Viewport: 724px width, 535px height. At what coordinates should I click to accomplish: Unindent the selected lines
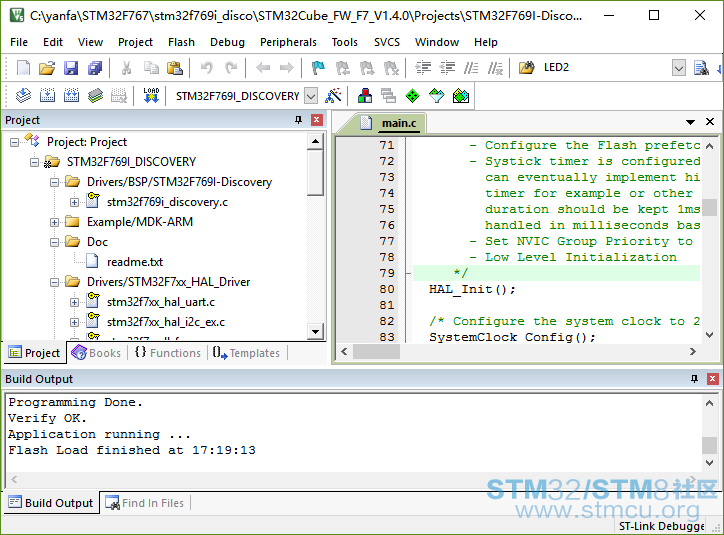[x=447, y=68]
